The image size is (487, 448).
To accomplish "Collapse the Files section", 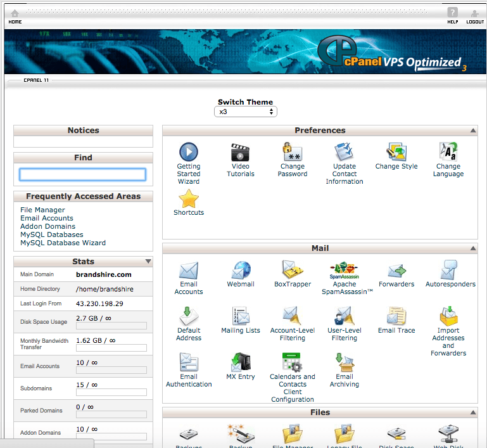I will click(x=472, y=413).
